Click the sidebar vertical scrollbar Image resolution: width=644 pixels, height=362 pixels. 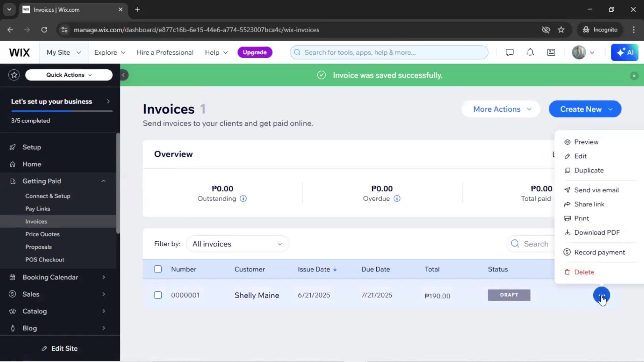tap(118, 183)
